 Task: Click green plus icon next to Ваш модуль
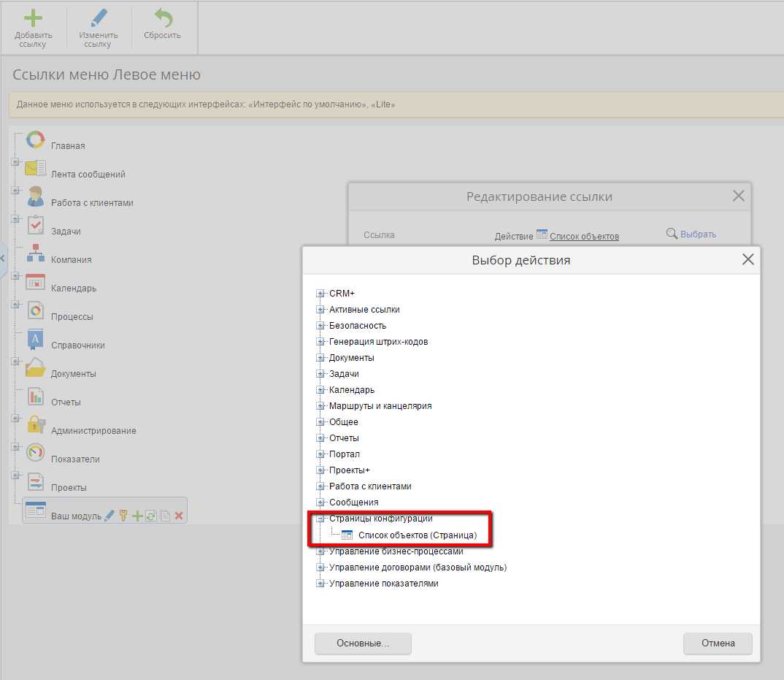click(137, 516)
